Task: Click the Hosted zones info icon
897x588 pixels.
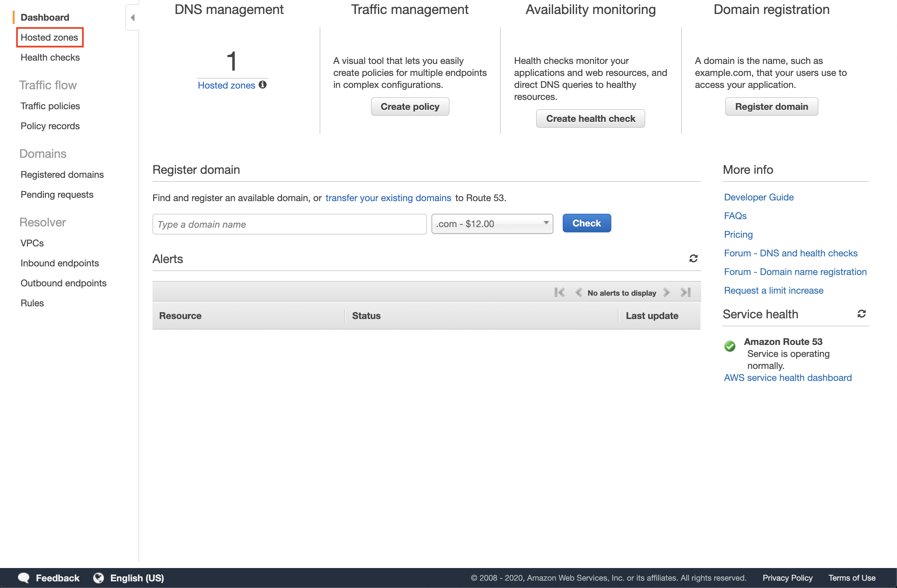Action: pos(263,85)
